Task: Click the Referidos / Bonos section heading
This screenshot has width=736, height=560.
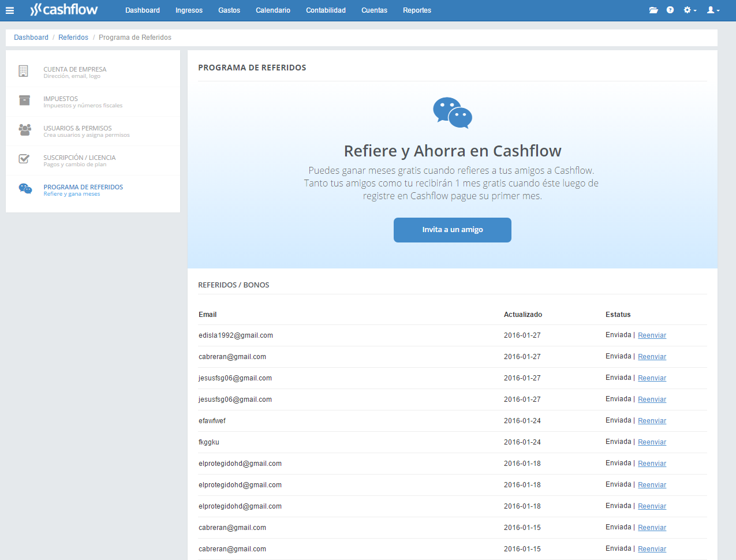Action: 234,285
